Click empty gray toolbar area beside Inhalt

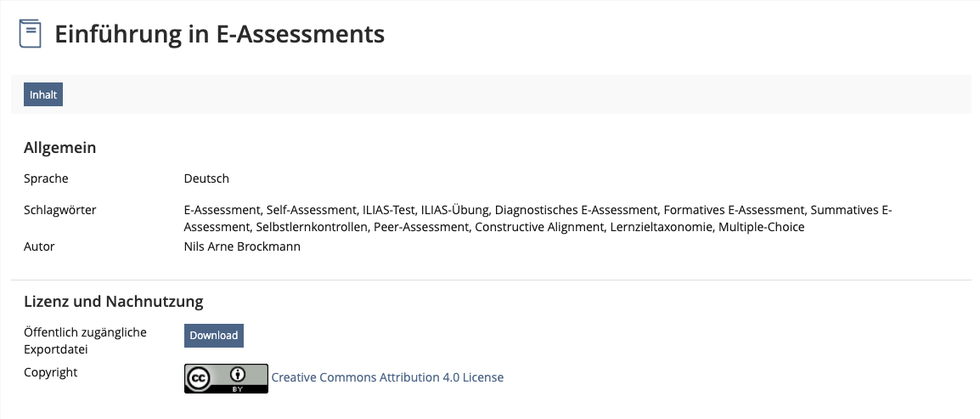coord(500,94)
